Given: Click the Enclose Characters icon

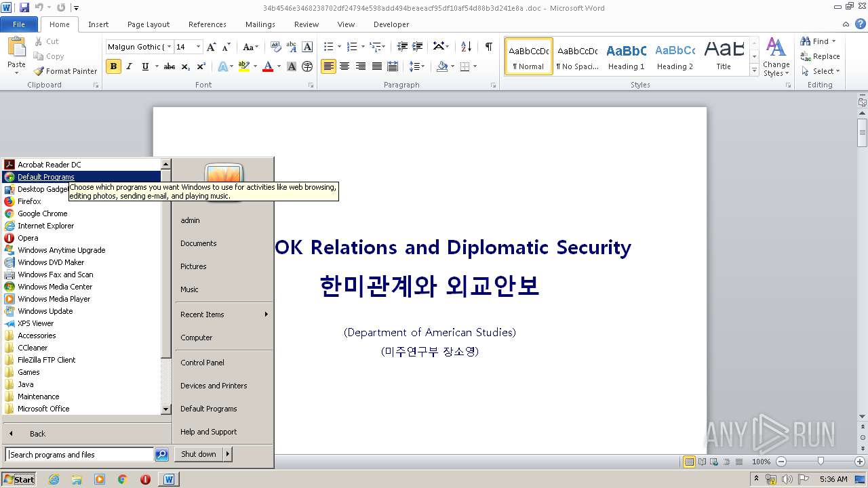Looking at the screenshot, I should pos(307,66).
